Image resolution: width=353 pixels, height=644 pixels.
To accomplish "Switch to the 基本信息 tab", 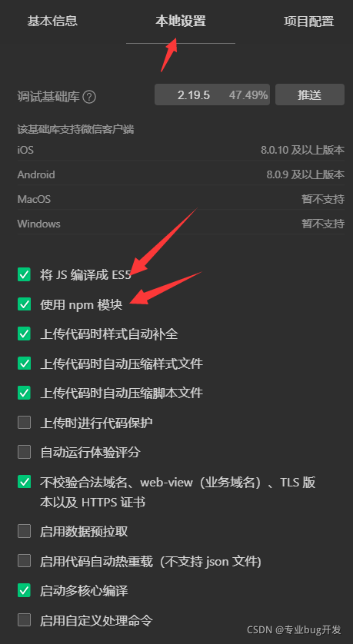I will click(x=52, y=22).
